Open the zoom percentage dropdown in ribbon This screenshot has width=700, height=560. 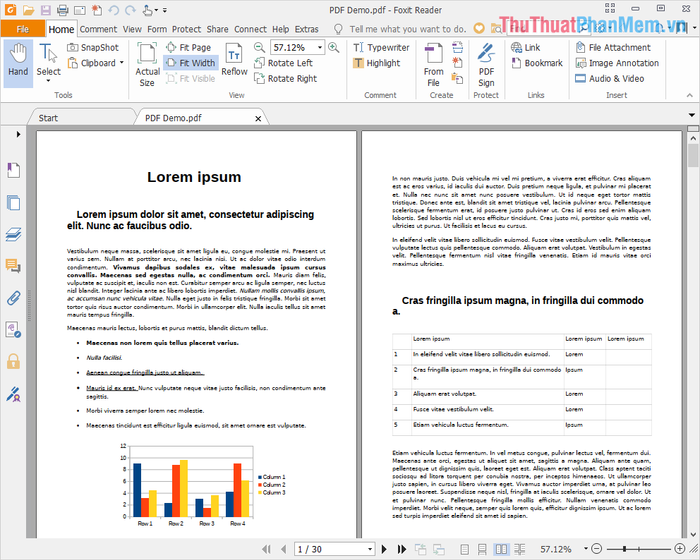click(320, 47)
